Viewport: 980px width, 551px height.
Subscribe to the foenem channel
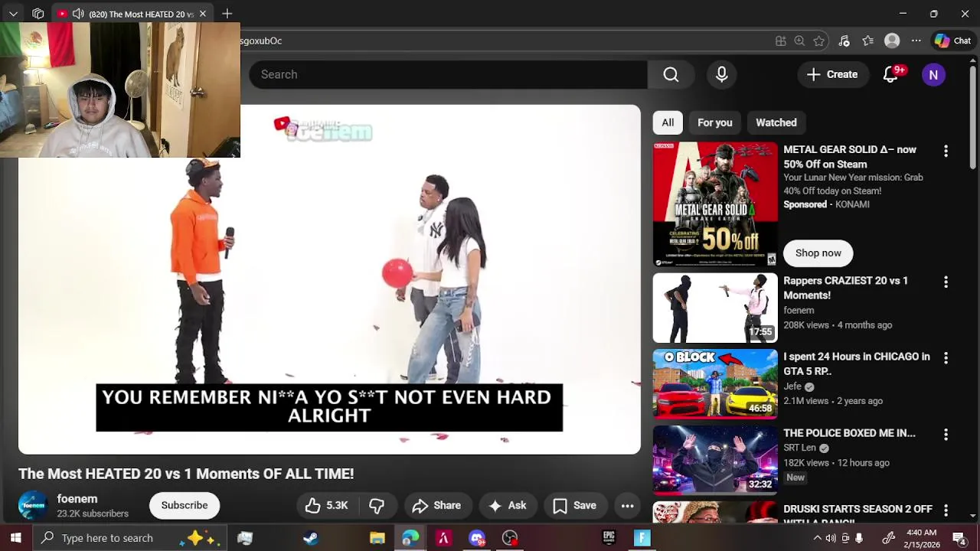point(185,505)
